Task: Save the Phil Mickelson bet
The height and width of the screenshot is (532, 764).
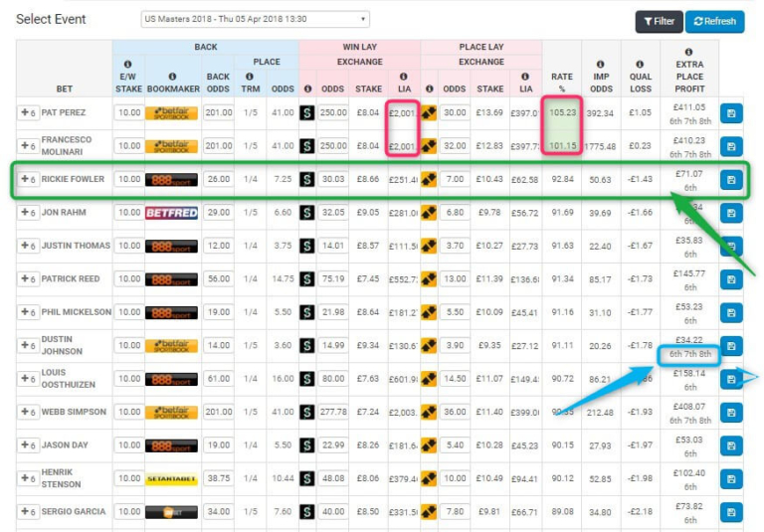Action: pyautogui.click(x=731, y=313)
